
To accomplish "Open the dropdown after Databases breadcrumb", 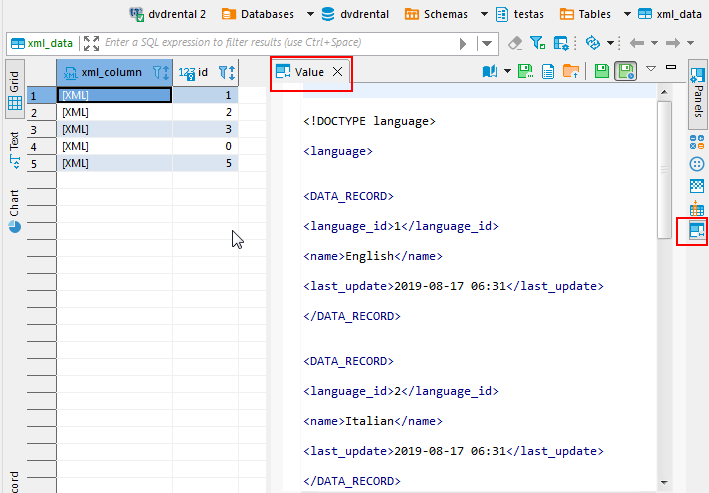I will (311, 14).
